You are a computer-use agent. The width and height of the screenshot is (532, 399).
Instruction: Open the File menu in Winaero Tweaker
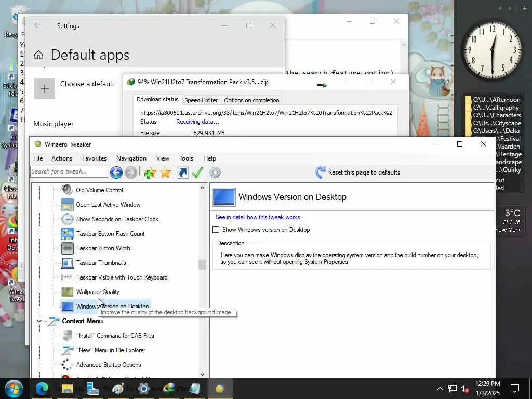[38, 158]
